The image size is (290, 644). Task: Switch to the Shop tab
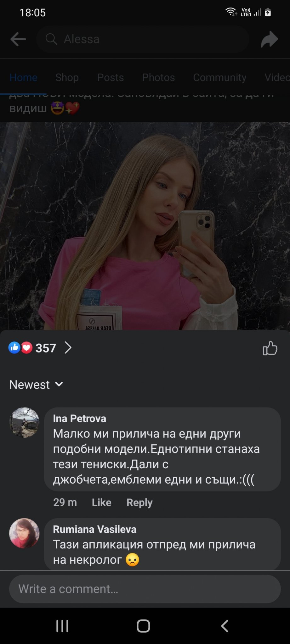tap(67, 77)
